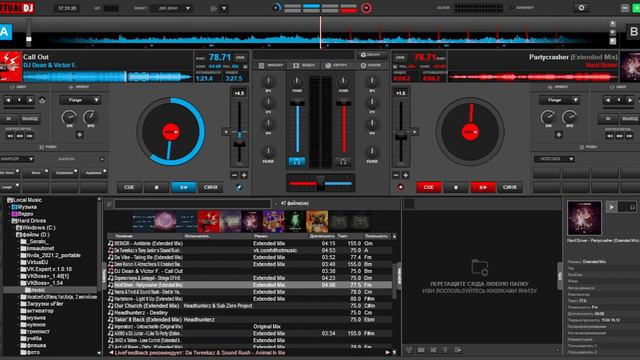Screen dimensions: 640x360
Task: Stop deck A with the square button
Action: pyautogui.click(x=156, y=187)
